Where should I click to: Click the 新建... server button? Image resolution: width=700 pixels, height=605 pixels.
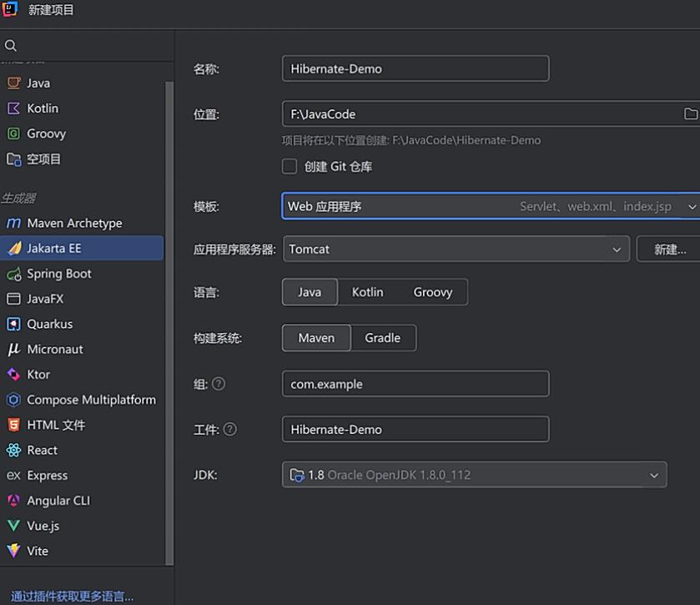pos(670,250)
